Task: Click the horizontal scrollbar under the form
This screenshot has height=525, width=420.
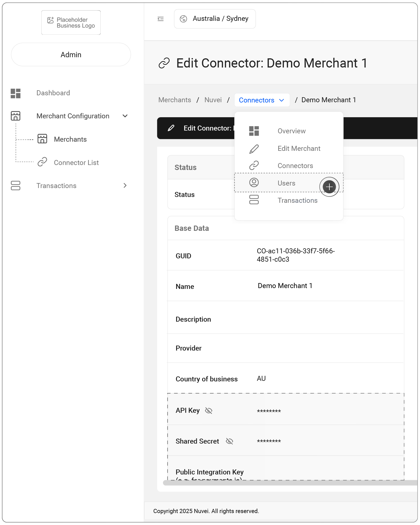Action: [x=290, y=483]
